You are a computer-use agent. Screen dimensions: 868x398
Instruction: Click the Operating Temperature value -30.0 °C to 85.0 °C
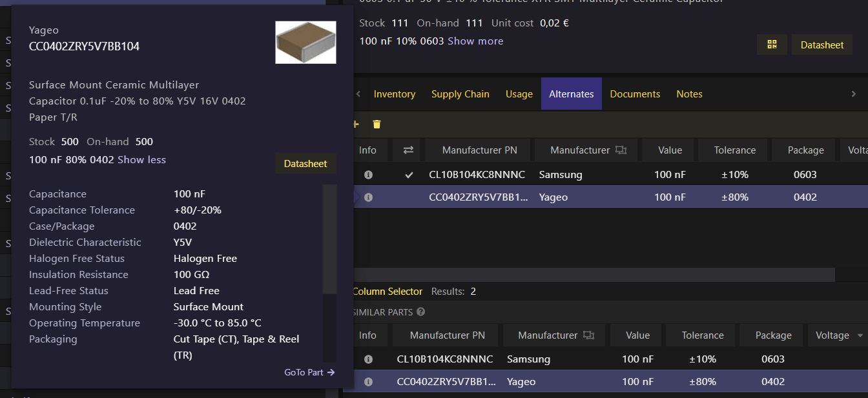click(218, 323)
